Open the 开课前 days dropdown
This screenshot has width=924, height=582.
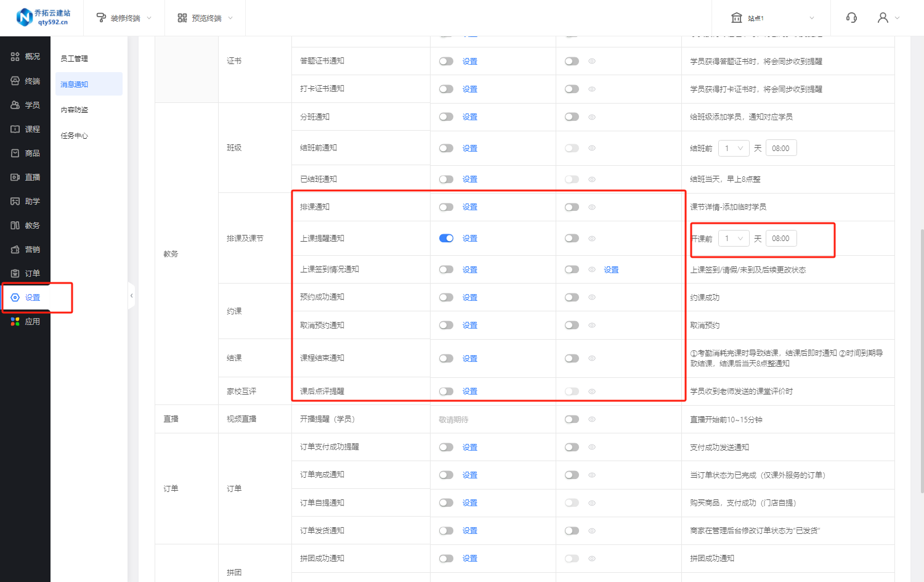[734, 238]
